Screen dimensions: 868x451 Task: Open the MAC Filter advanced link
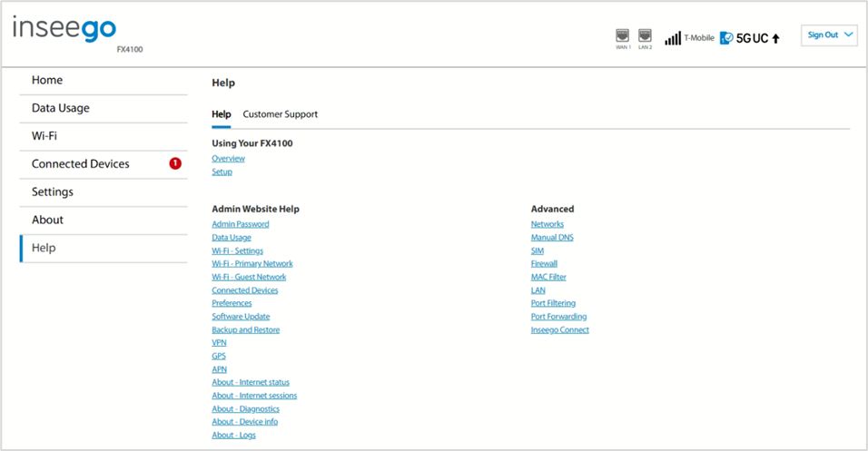click(x=548, y=278)
